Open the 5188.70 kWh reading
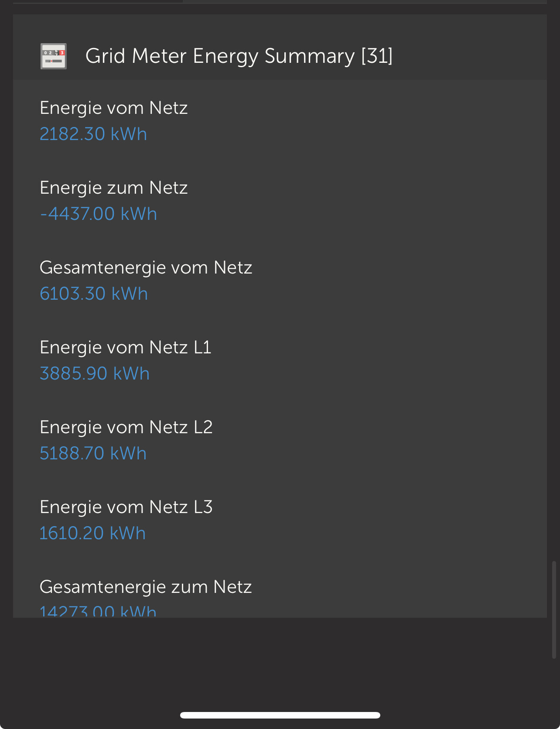This screenshot has height=729, width=560. coord(93,453)
